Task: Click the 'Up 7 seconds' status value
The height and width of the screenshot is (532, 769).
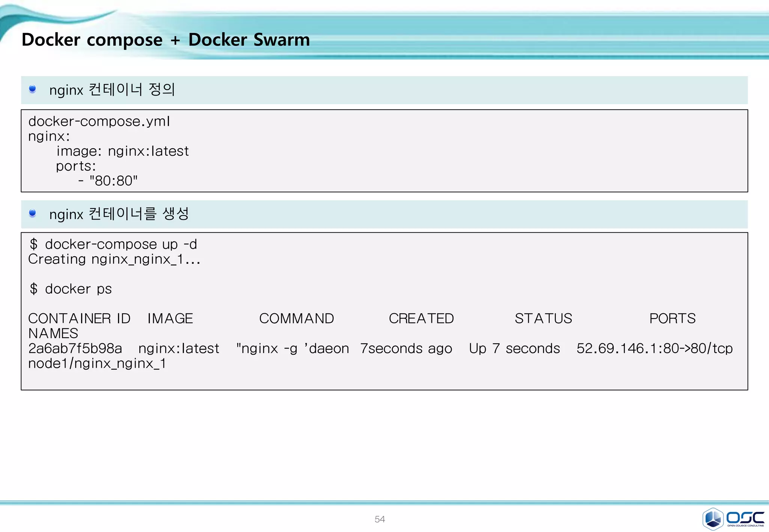Action: coord(514,349)
